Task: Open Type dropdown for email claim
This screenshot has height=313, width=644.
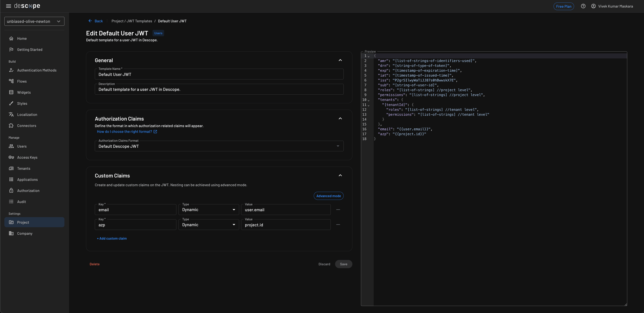Action: [x=209, y=210]
